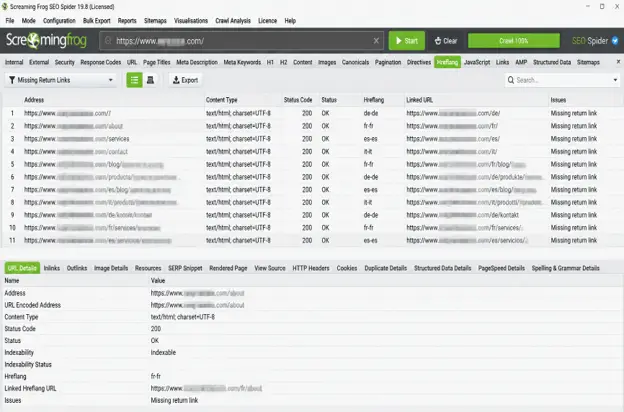
Task: Open the Crawl Analysis menu
Action: coord(233,21)
